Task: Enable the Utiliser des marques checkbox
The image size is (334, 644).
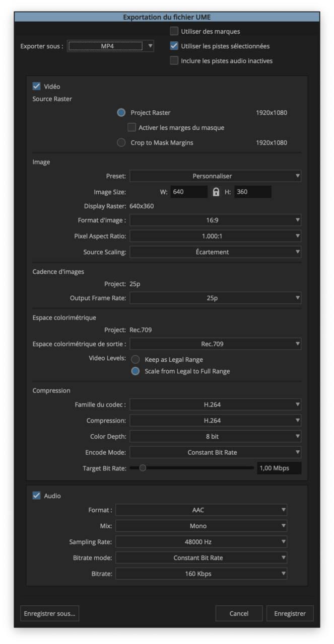Action: pyautogui.click(x=174, y=31)
